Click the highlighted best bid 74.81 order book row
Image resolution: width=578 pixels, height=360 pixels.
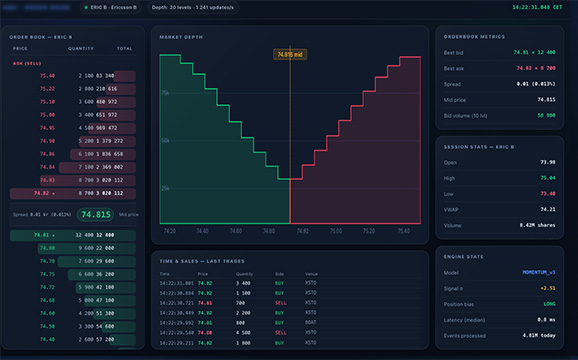73,235
